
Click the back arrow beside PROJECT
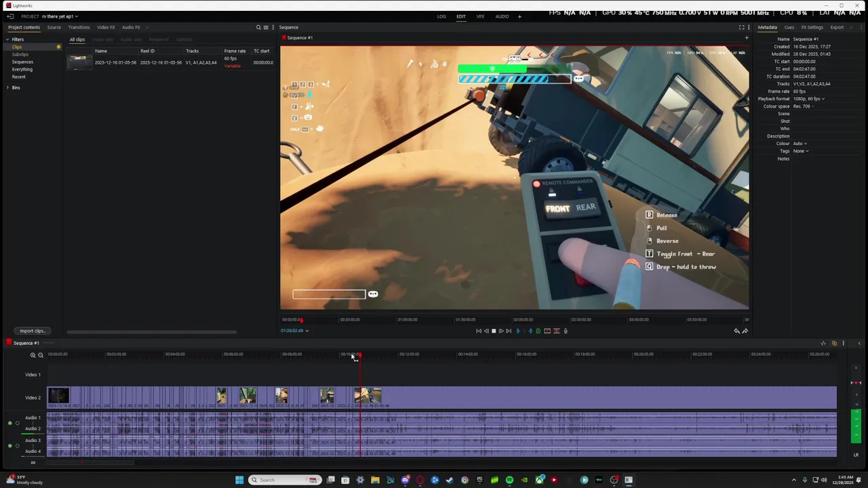pyautogui.click(x=10, y=16)
